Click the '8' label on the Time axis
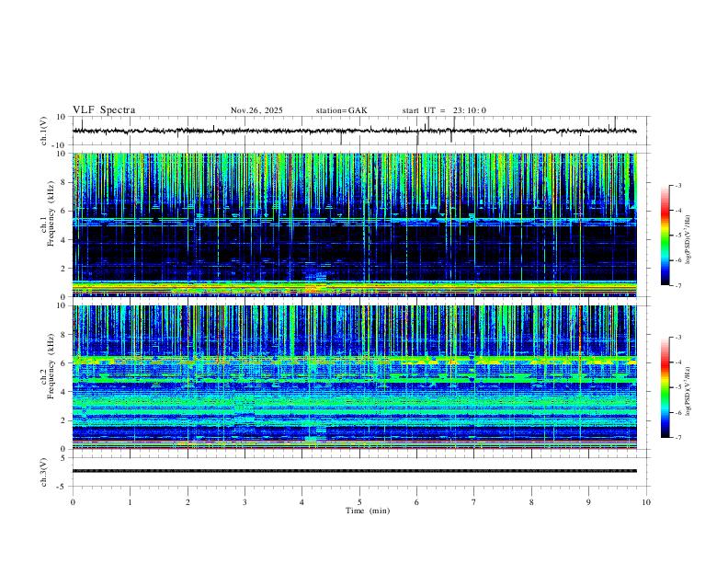Viewport: 728px width, 563px height. tap(531, 502)
